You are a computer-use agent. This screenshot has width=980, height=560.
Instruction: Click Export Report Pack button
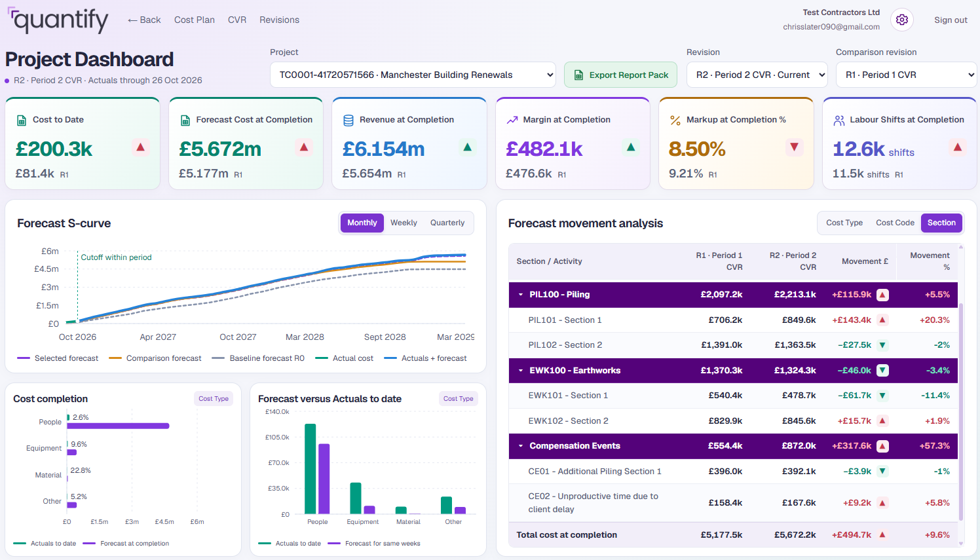(621, 75)
